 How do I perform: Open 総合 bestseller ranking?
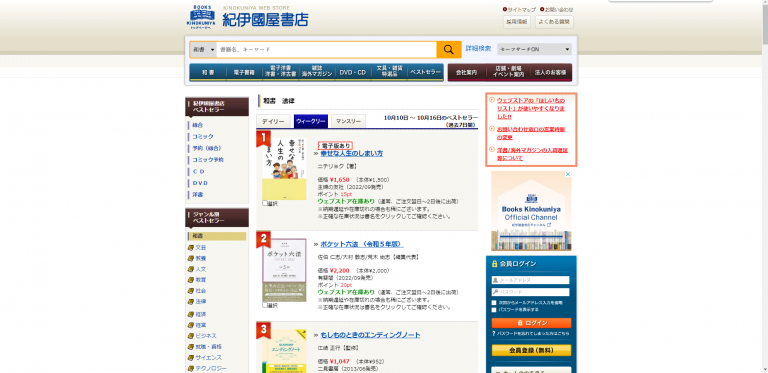click(197, 125)
